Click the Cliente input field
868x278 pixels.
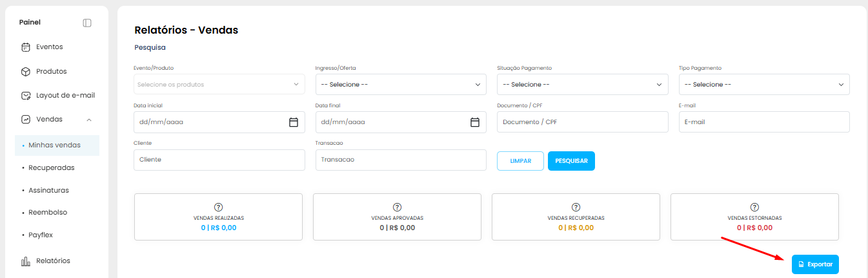click(219, 160)
